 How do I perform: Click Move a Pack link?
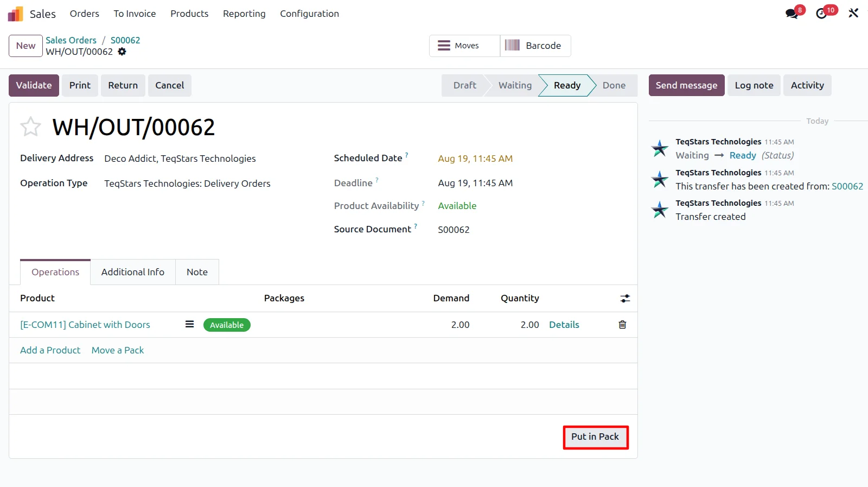point(118,350)
